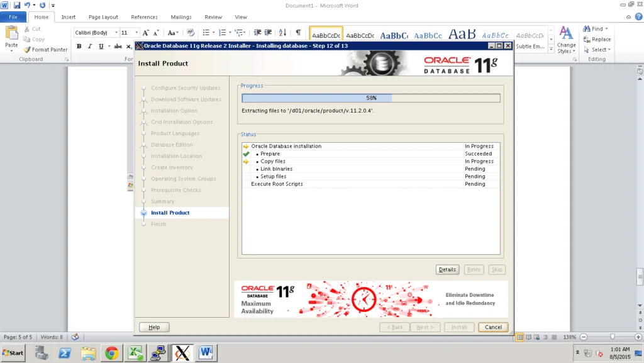This screenshot has width=644, height=363.
Task: Click the Help button in Oracle installer
Action: coord(154,327)
